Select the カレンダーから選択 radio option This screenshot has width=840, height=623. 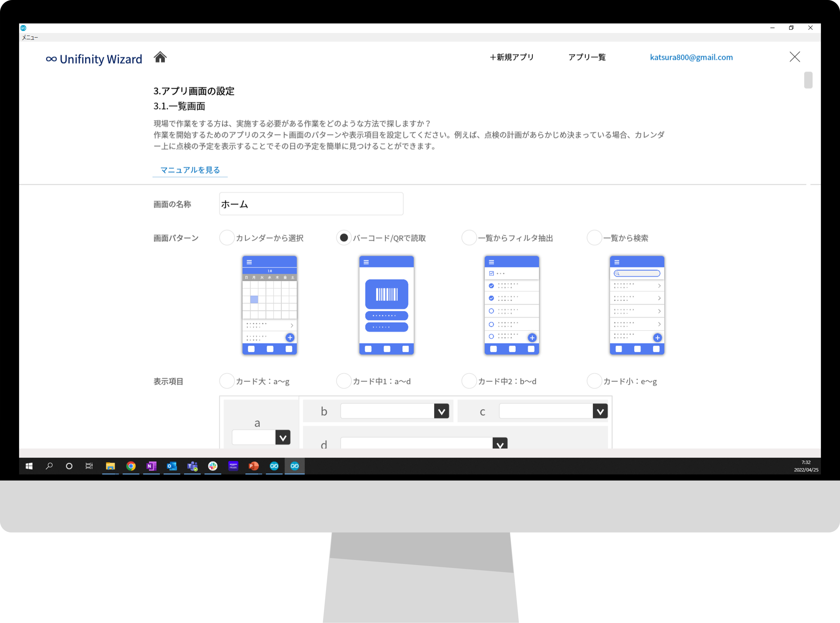click(227, 238)
